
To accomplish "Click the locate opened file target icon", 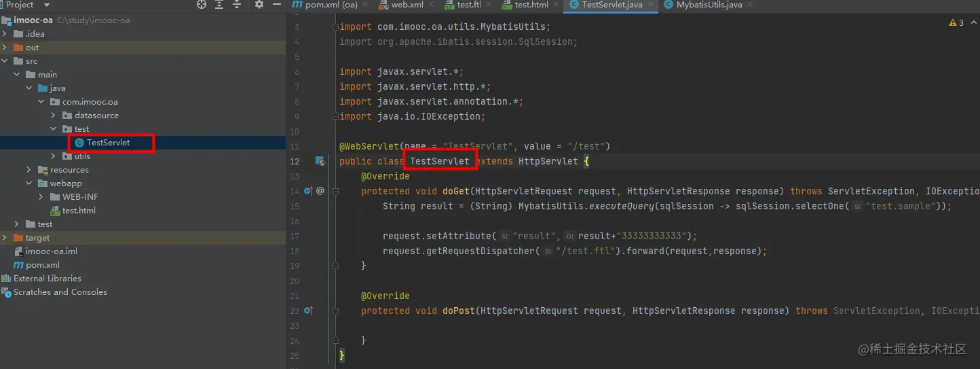I will pos(202,4).
